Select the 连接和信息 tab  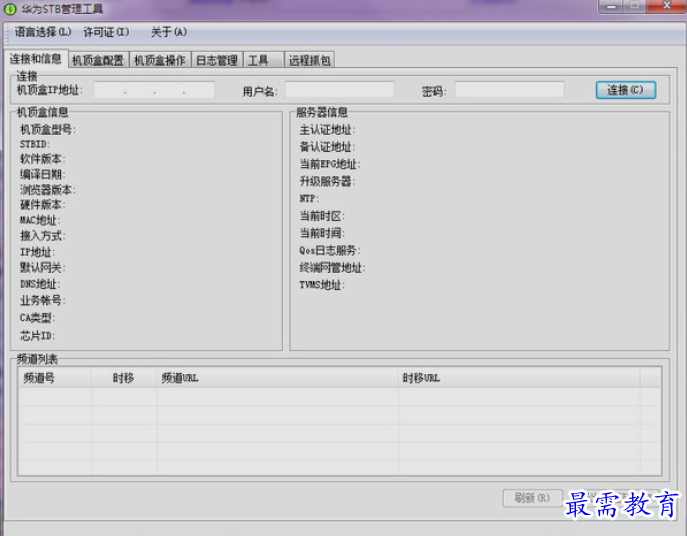click(36, 59)
